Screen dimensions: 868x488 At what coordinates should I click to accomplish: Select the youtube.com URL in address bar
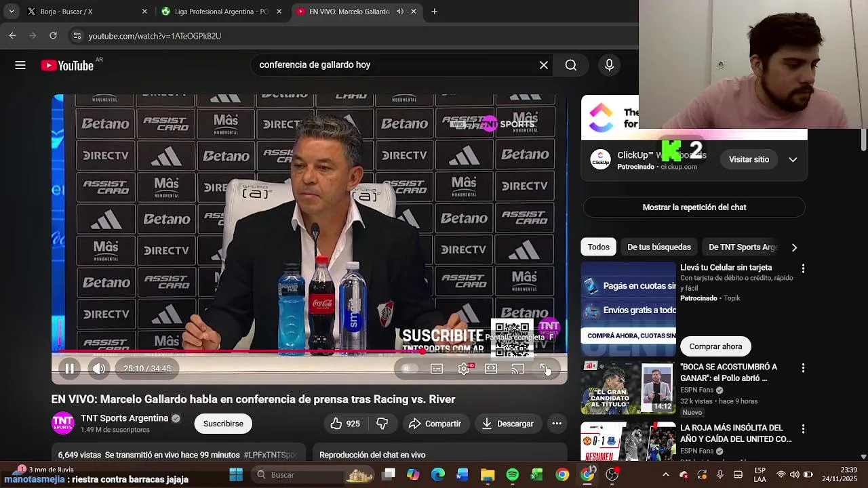[x=155, y=36]
